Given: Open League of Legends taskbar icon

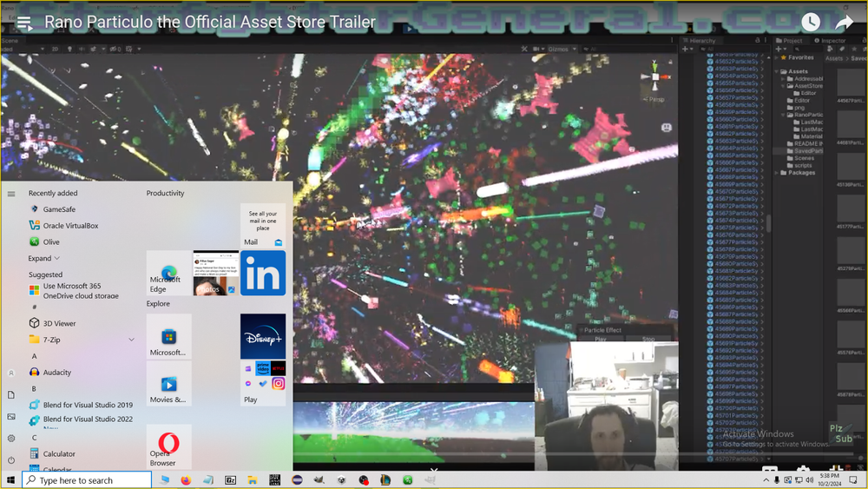Looking at the screenshot, I should pyautogui.click(x=385, y=480).
